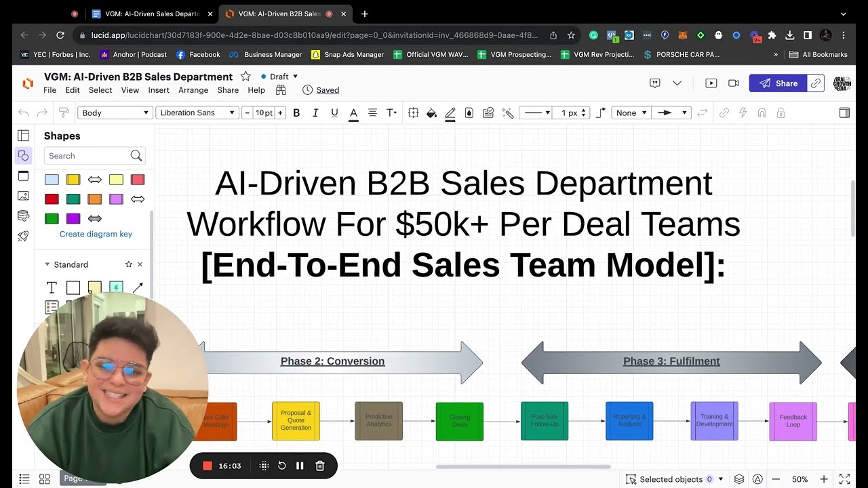The width and height of the screenshot is (868, 488).
Task: Open the text options T dropdown
Action: (391, 113)
